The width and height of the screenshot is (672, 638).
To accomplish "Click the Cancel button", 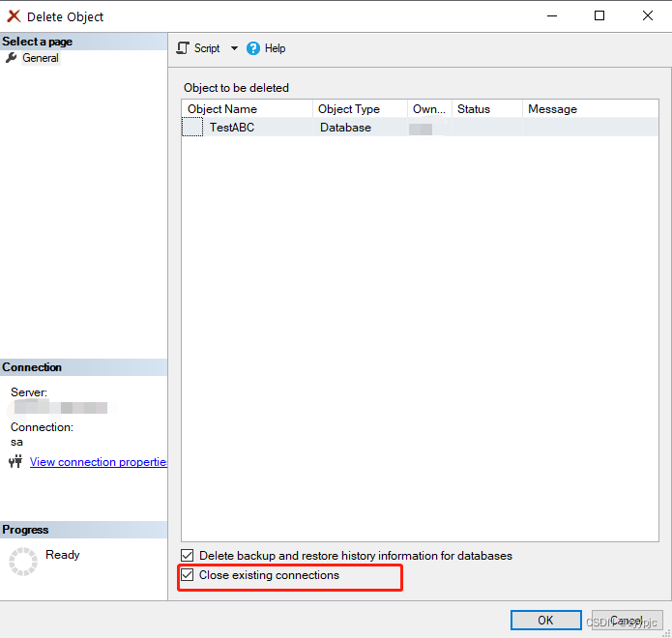I will pyautogui.click(x=627, y=620).
